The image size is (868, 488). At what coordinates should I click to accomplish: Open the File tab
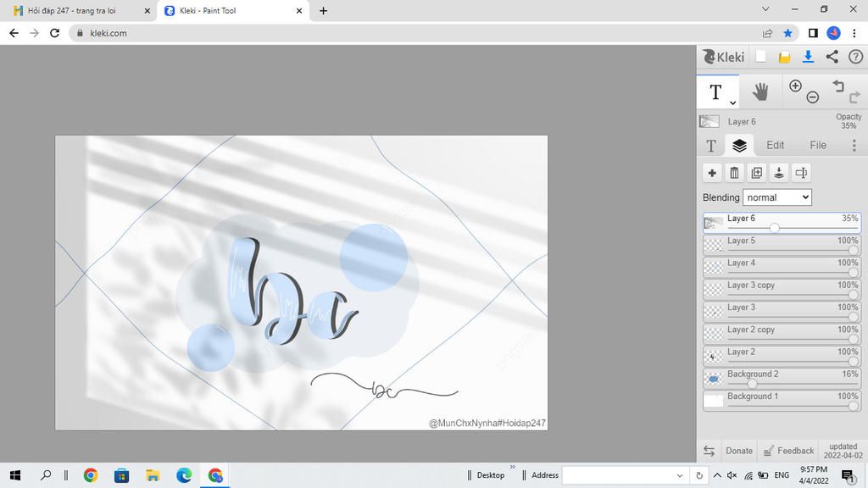818,145
